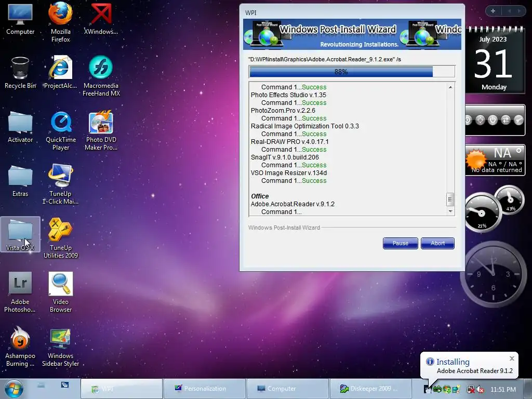Click the switch-user arrows icon in the sidebar gadget

506,120
